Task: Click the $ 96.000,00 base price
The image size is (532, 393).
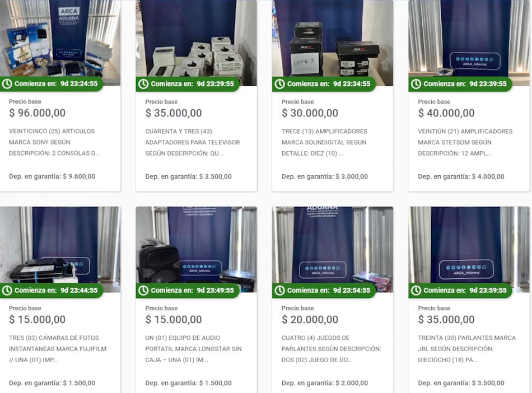Action: click(x=38, y=113)
